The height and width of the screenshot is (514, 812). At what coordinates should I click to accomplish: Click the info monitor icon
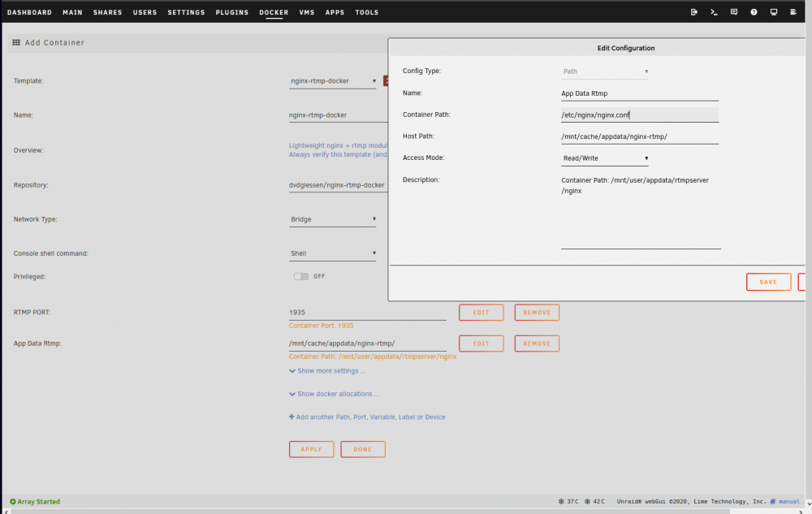click(x=774, y=12)
